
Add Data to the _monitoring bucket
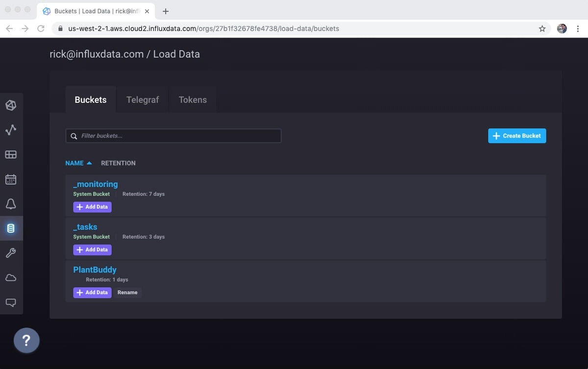pos(92,207)
